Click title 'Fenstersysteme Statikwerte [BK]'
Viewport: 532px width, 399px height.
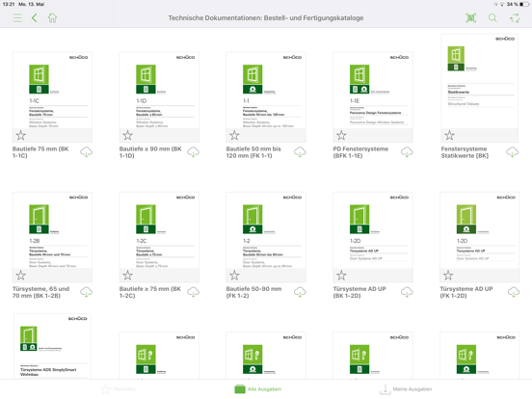pyautogui.click(x=465, y=152)
